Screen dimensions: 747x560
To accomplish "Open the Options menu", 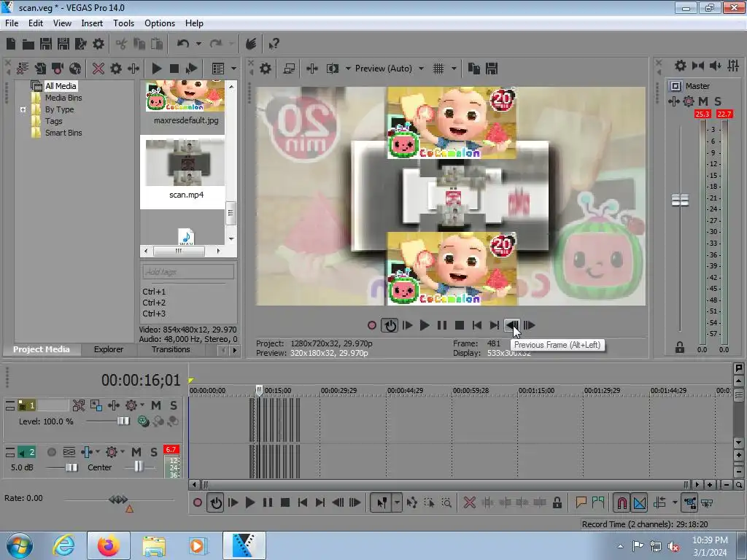I will pos(160,23).
